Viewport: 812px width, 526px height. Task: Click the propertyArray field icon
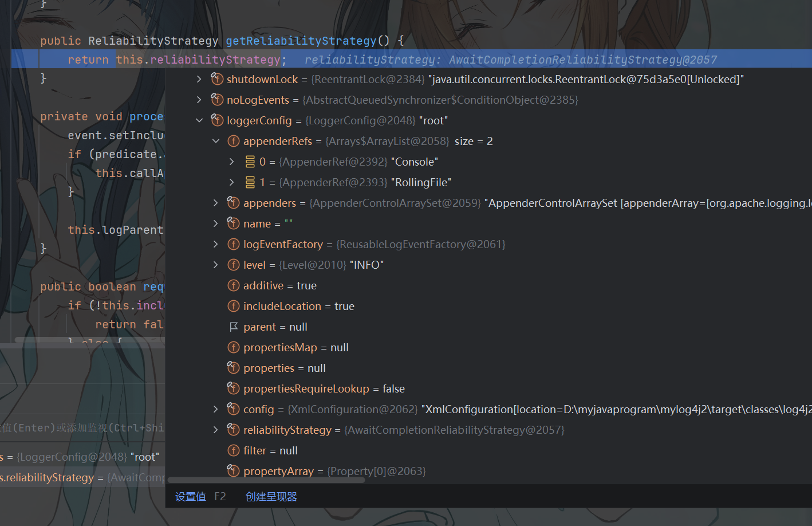pos(233,470)
